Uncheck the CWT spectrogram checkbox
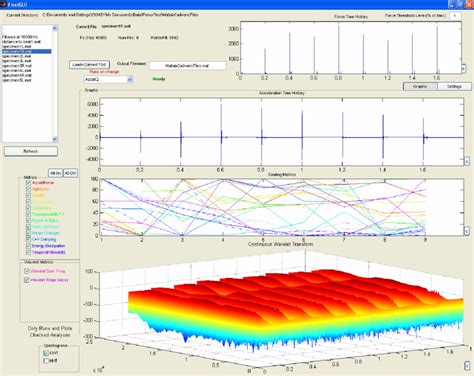Screen dimensions: 474x376 coord(46,353)
